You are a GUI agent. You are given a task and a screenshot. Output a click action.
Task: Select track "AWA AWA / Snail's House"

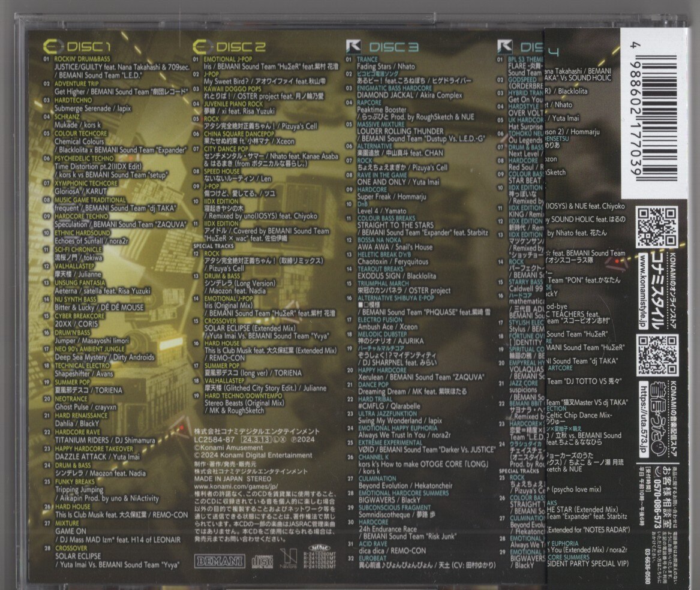(x=395, y=247)
